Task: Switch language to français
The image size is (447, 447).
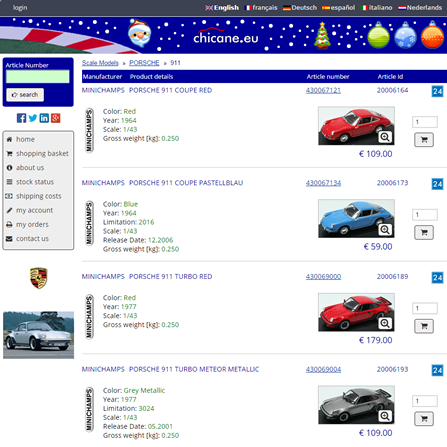Action: [261, 7]
